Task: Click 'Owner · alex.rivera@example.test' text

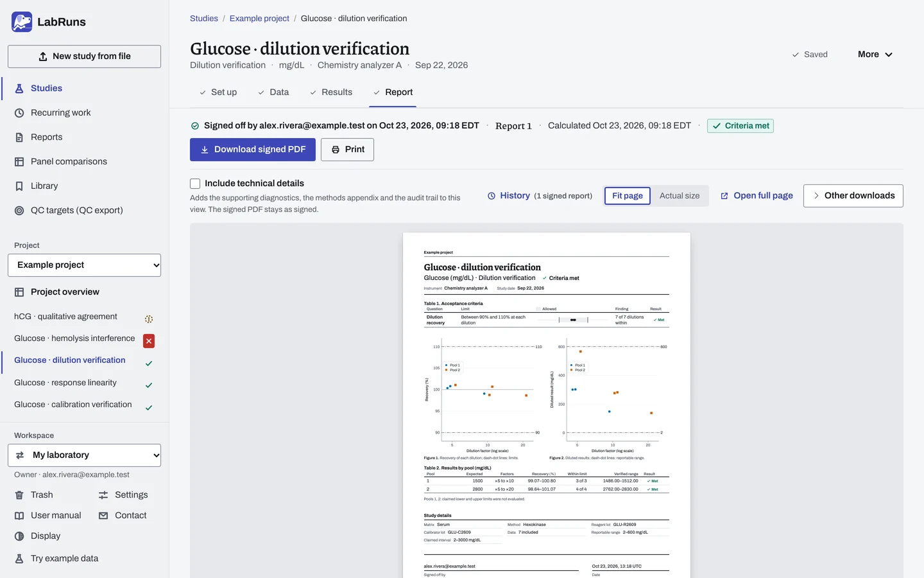Action: [x=72, y=475]
